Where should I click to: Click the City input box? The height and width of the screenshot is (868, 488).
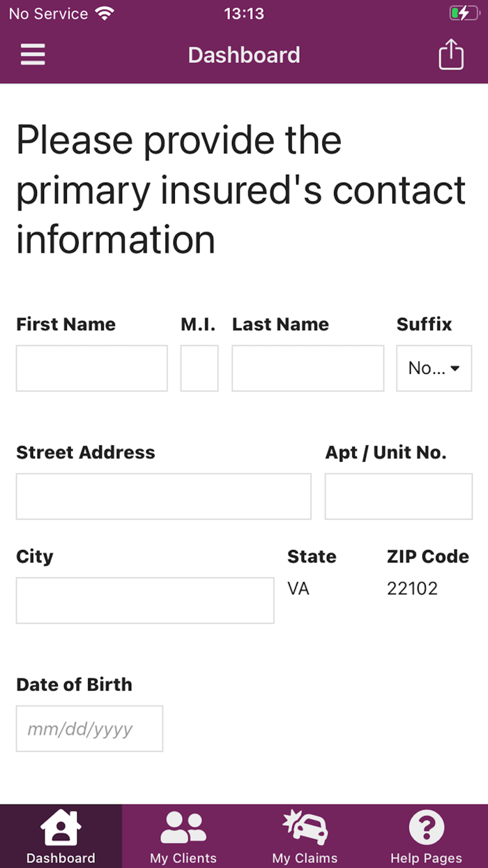click(x=144, y=601)
